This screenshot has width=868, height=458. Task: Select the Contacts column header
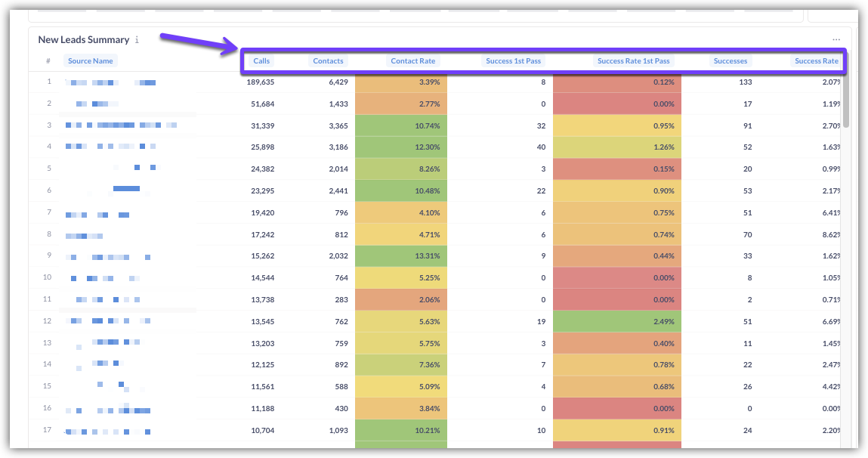click(x=328, y=61)
